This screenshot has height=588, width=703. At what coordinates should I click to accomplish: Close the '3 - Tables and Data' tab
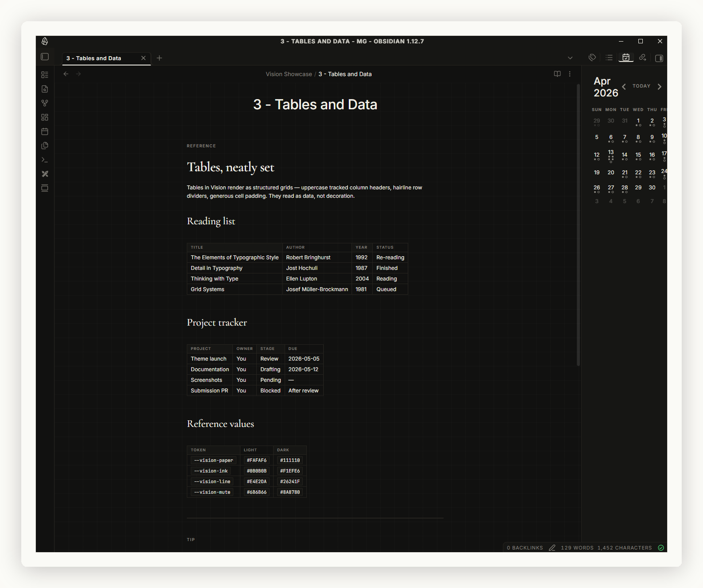[x=143, y=58]
